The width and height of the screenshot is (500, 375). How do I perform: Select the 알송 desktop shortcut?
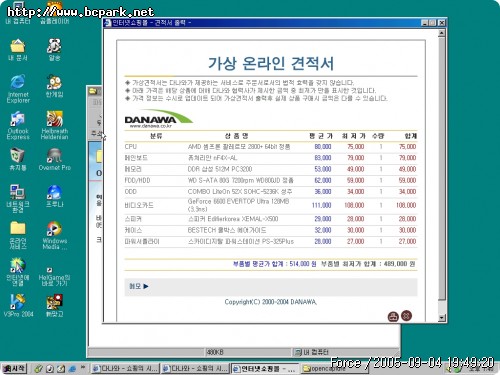point(54,50)
